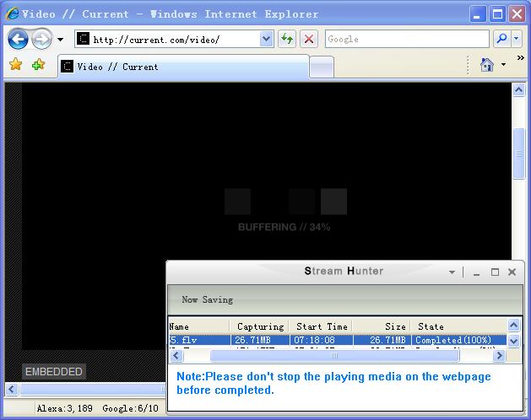
Task: Go back with the browser Back arrow
Action: point(18,40)
